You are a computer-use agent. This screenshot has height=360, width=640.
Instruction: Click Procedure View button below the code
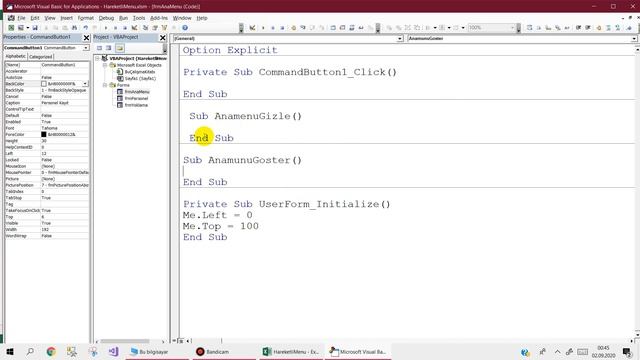coord(174,340)
